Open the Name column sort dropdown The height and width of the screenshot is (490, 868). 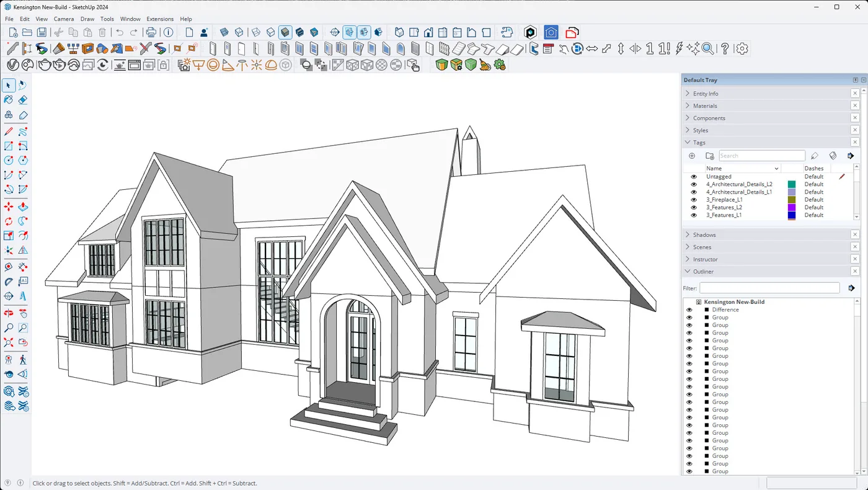tap(776, 168)
